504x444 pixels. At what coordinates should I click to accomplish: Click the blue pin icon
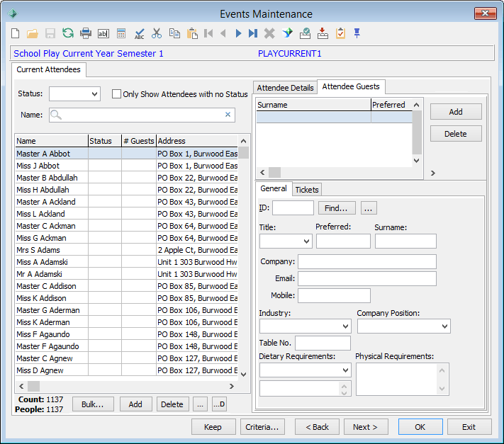[x=357, y=33]
